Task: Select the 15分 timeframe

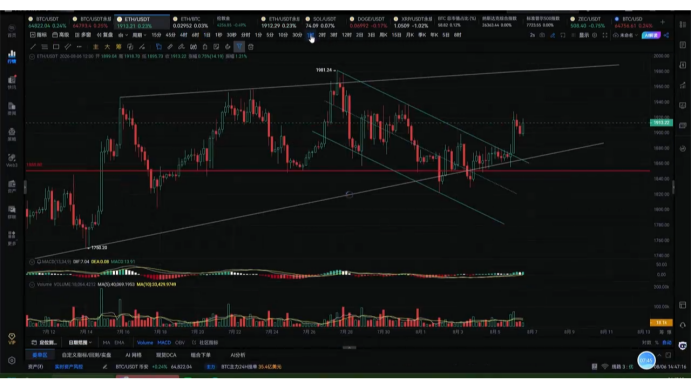Action: (156, 35)
